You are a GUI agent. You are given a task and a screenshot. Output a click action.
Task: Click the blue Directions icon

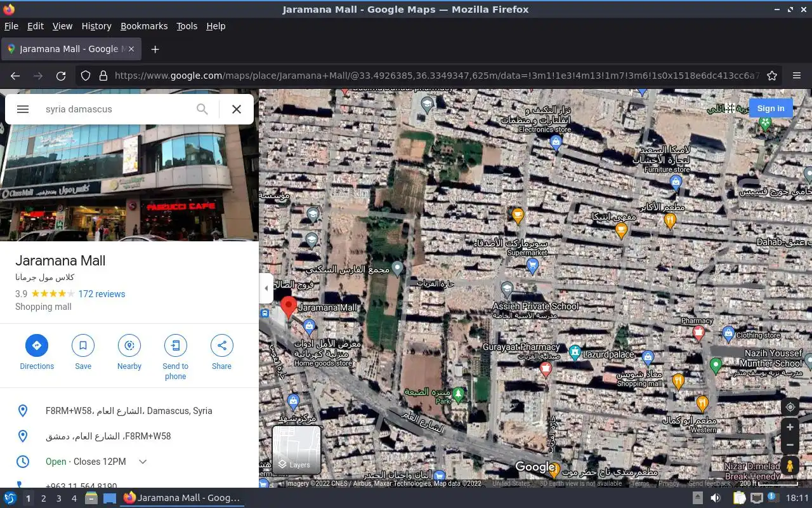click(x=37, y=345)
